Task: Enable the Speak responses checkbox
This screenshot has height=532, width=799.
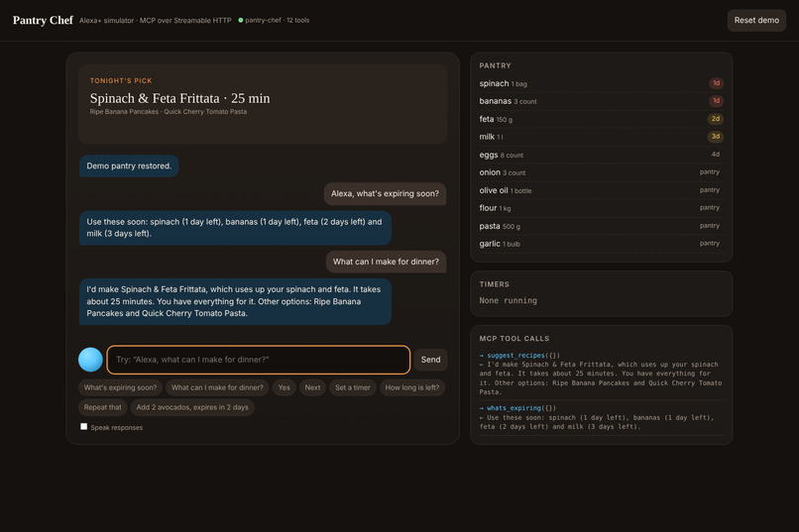Action: (x=83, y=427)
